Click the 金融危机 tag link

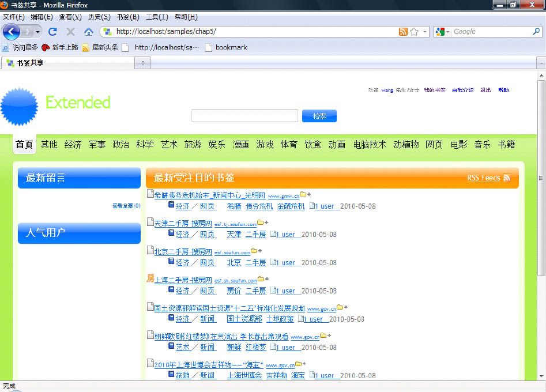coord(291,206)
